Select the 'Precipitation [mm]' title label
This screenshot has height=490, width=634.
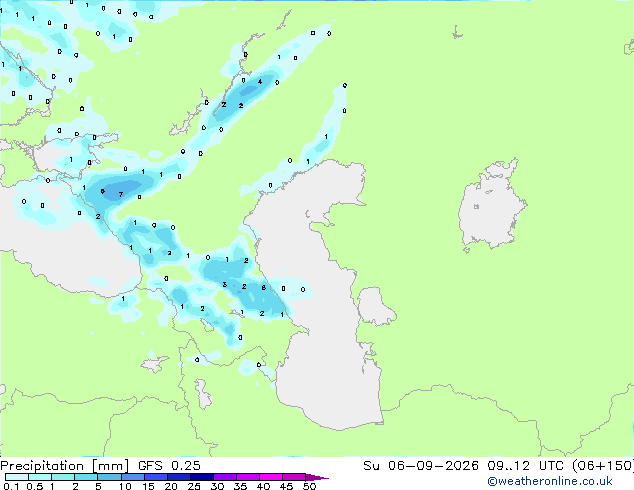coord(65,466)
